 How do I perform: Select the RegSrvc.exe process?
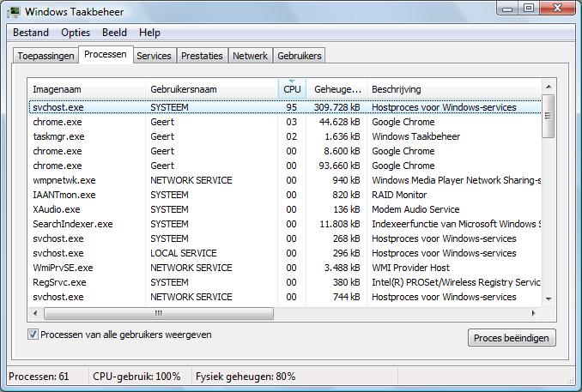click(x=285, y=282)
